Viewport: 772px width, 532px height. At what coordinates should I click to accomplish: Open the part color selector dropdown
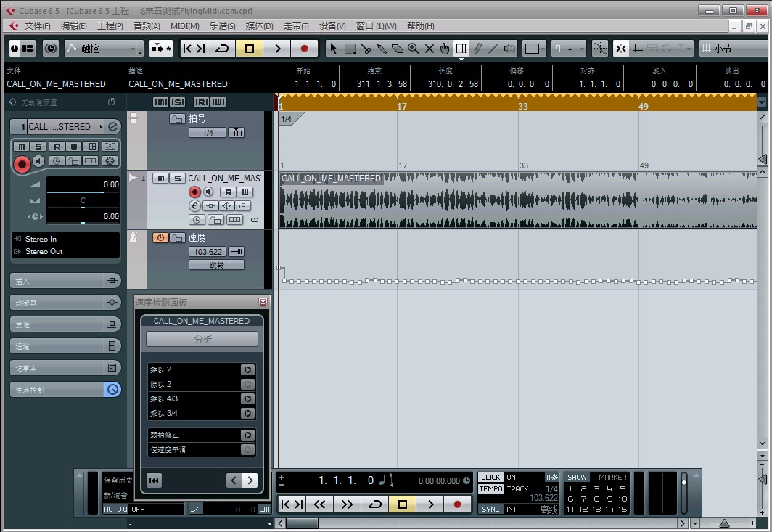tap(534, 49)
